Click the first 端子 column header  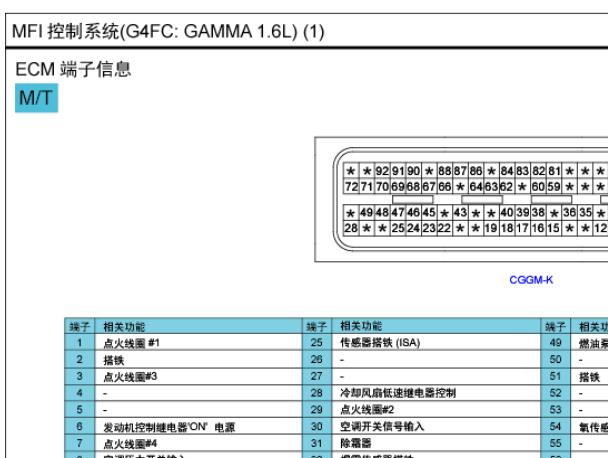point(79,327)
